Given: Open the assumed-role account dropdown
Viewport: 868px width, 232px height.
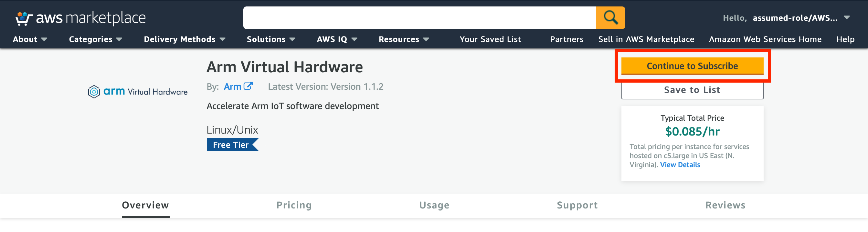Looking at the screenshot, I should [801, 18].
